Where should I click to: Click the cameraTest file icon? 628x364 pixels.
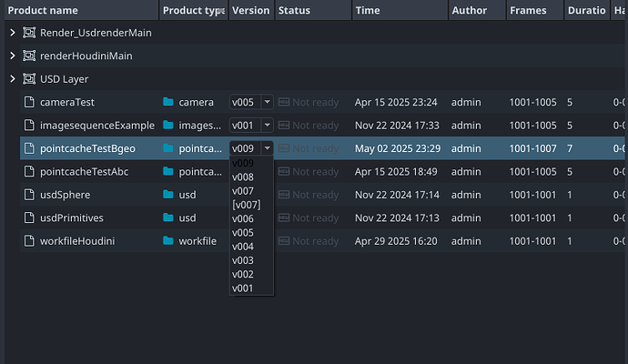(29, 102)
